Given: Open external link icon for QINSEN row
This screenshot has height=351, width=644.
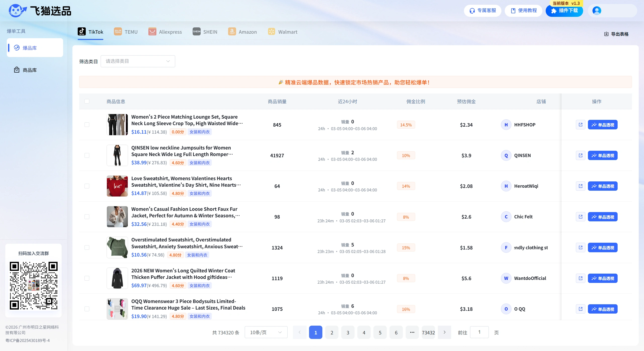Looking at the screenshot, I should pyautogui.click(x=580, y=155).
